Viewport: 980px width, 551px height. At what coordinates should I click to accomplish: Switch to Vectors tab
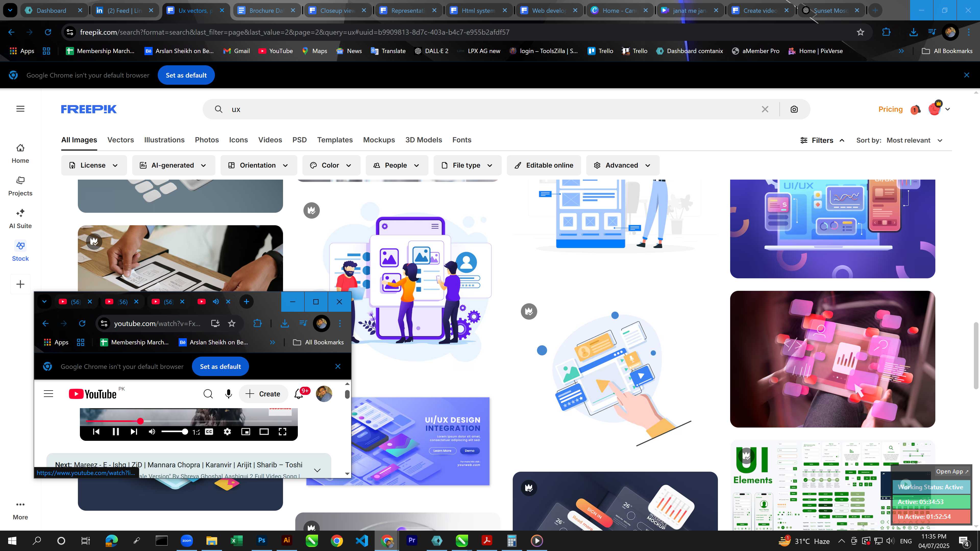click(x=121, y=140)
